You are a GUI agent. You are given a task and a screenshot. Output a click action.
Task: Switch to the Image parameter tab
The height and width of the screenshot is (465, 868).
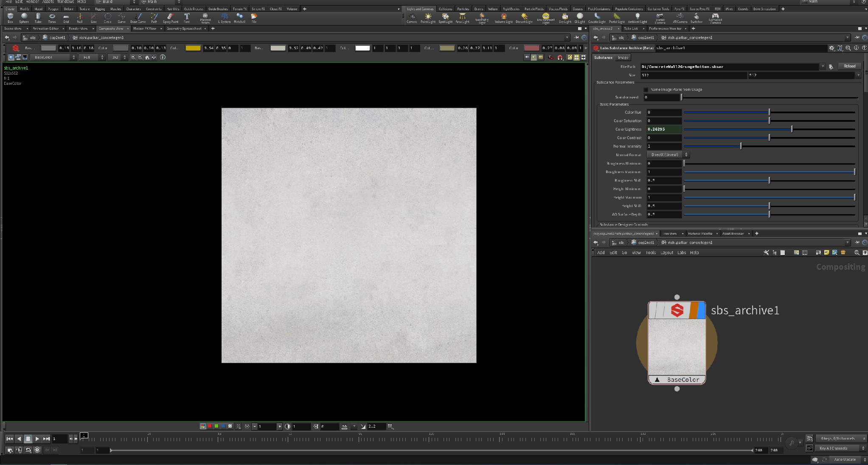pos(623,58)
